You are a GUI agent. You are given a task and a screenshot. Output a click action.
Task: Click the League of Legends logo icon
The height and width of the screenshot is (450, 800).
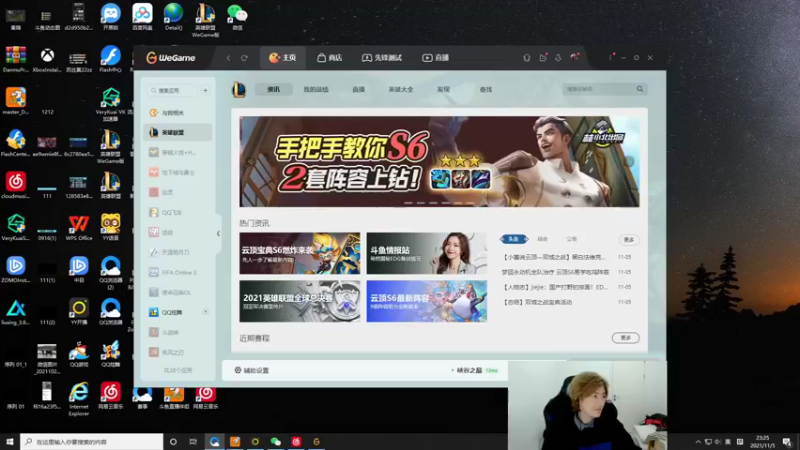(239, 89)
